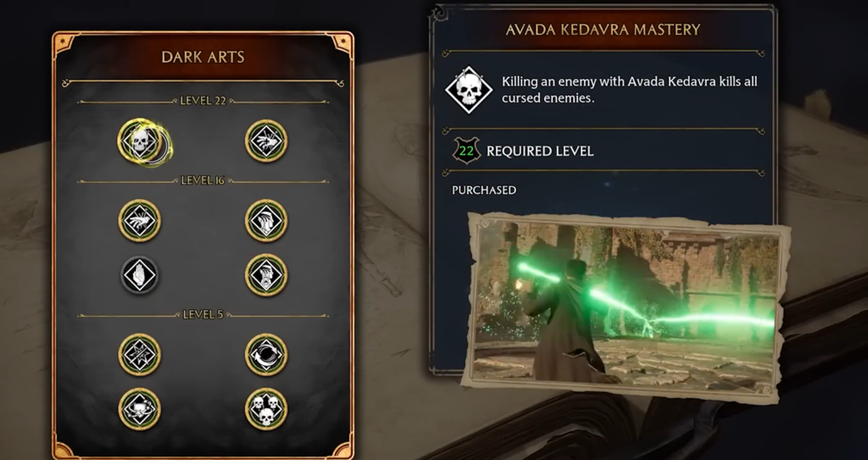Click the Avada Kedavra Mastery title

(604, 30)
